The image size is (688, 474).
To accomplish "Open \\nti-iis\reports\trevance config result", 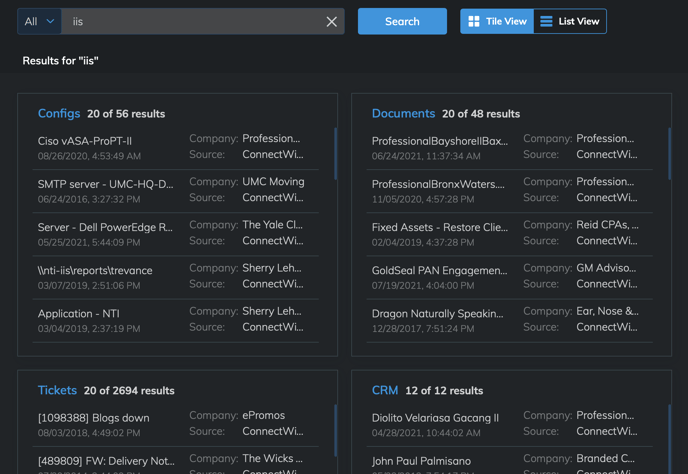I will coord(95,270).
